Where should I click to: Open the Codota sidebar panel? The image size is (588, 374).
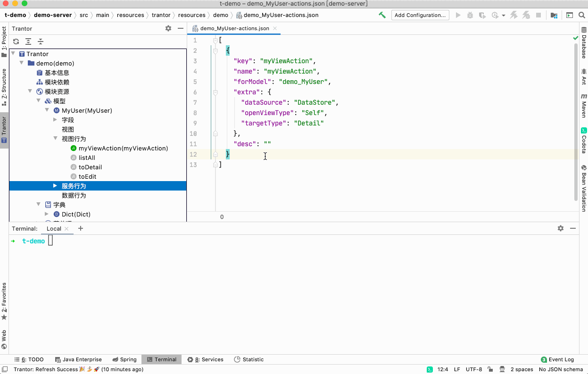584,141
